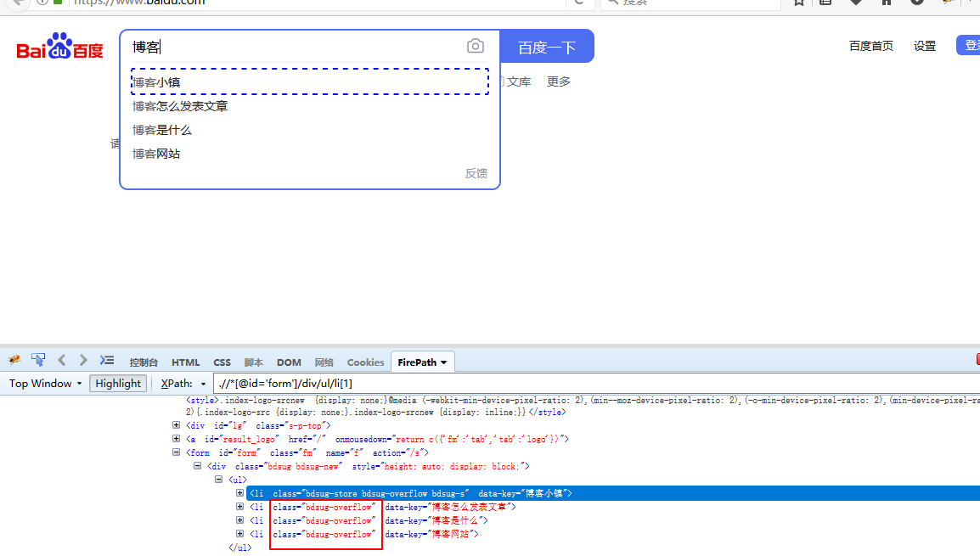Click the browser URL address bar

pyautogui.click(x=316, y=3)
